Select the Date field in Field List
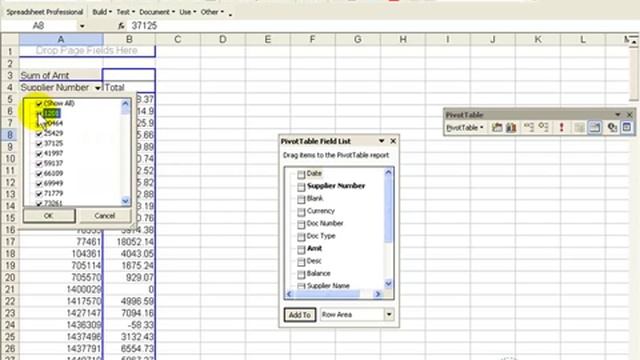This screenshot has width=640, height=360. [314, 173]
